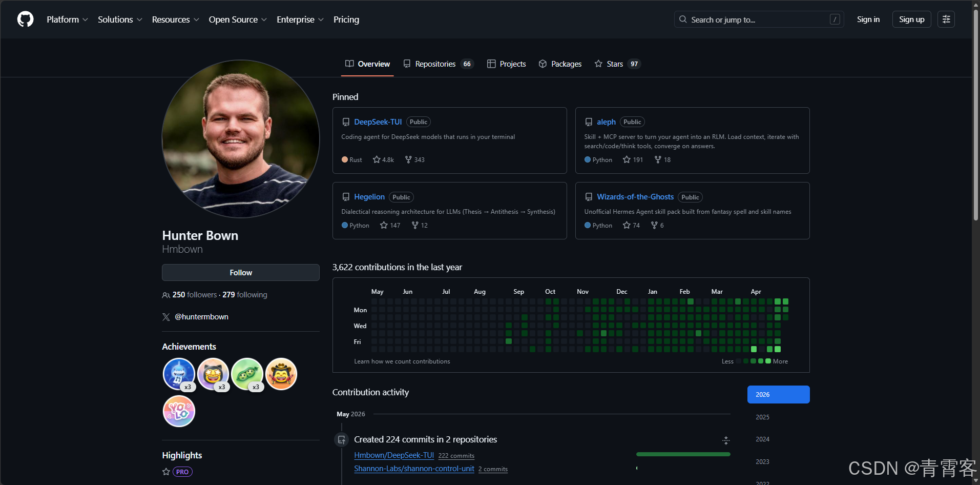Image resolution: width=980 pixels, height=485 pixels.
Task: Open Hunter Bown's profile avatar image
Action: [x=241, y=139]
